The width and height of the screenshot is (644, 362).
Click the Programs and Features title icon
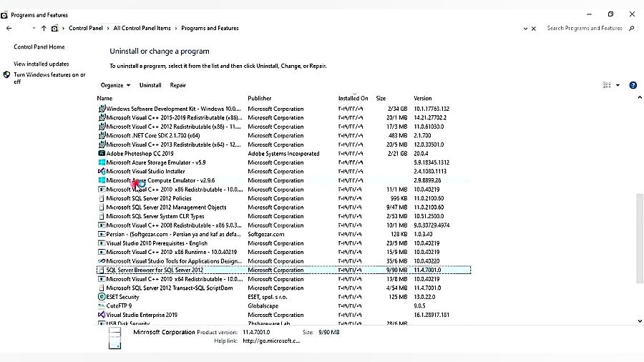click(x=4, y=15)
